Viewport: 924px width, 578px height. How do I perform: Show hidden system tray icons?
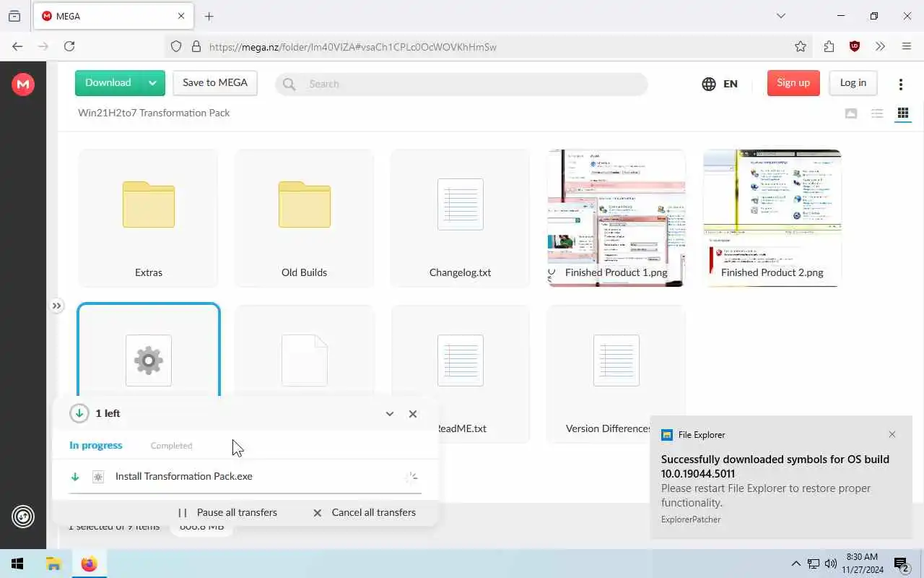(796, 564)
